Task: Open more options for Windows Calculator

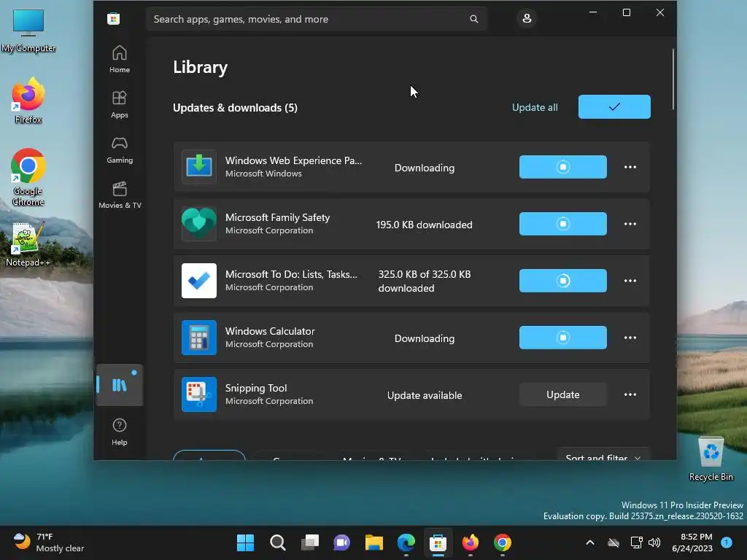Action: coord(630,338)
